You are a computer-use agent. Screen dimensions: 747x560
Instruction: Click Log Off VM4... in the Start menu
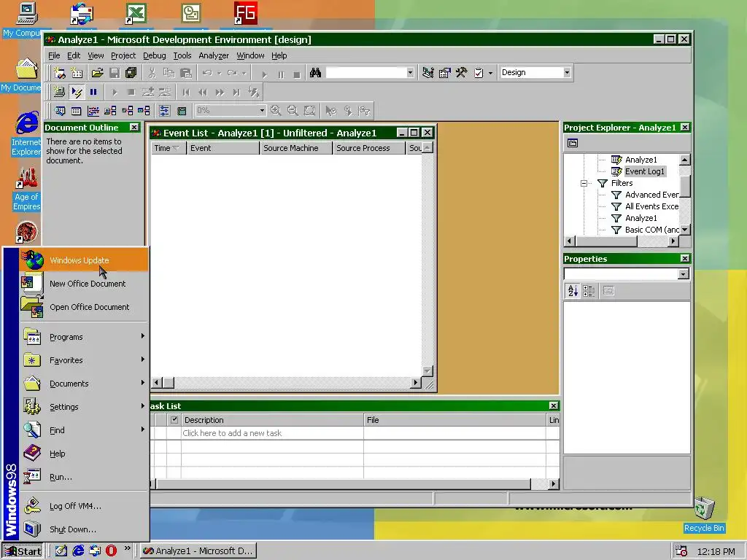coord(85,506)
